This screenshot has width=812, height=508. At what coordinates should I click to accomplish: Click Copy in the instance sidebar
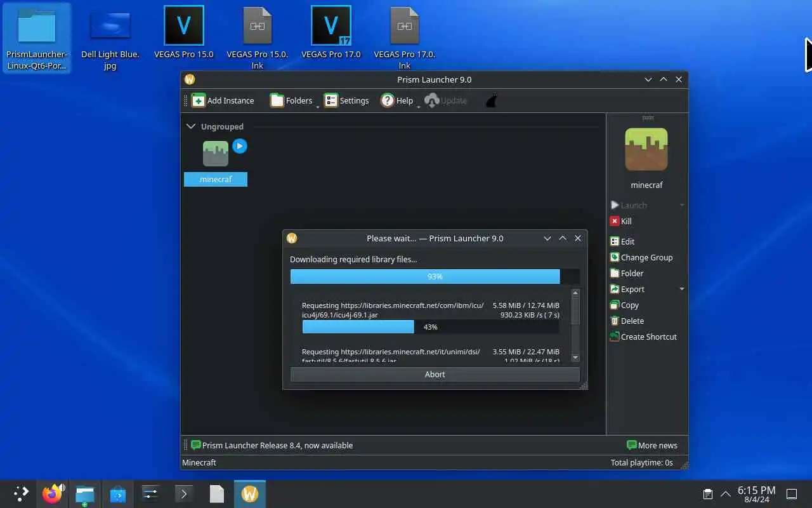(625, 305)
